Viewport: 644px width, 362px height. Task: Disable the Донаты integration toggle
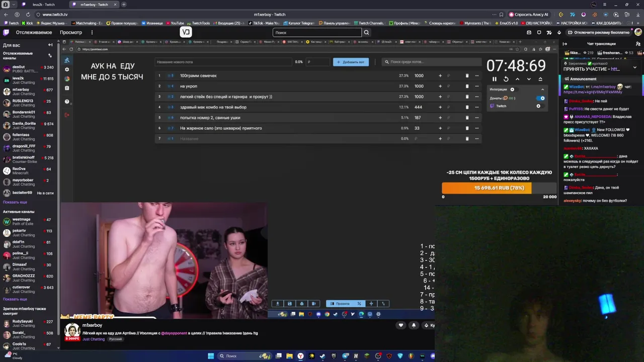(541, 98)
